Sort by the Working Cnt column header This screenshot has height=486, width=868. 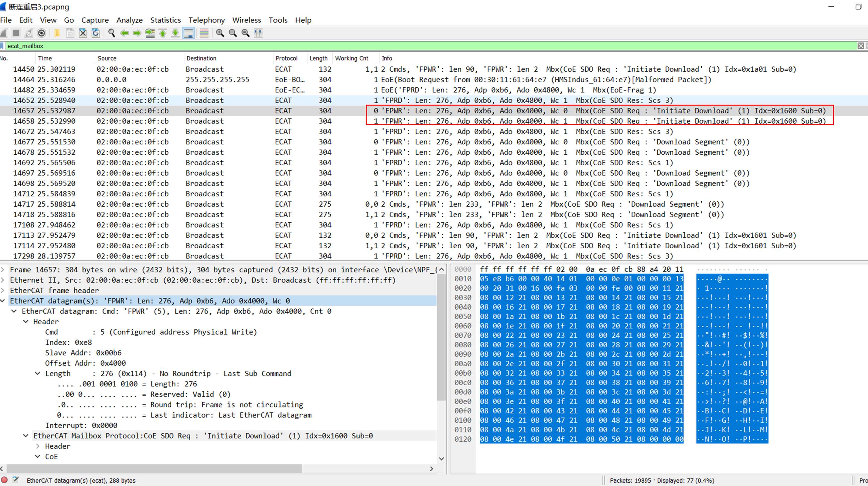(351, 58)
